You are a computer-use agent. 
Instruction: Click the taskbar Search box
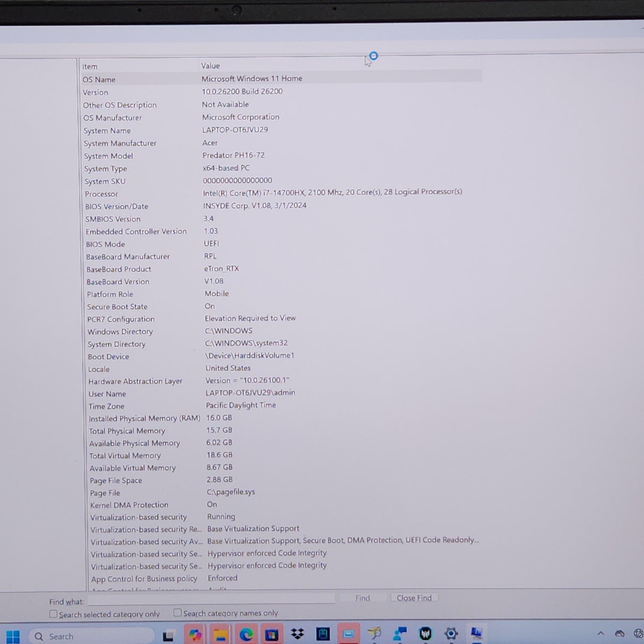coord(90,636)
